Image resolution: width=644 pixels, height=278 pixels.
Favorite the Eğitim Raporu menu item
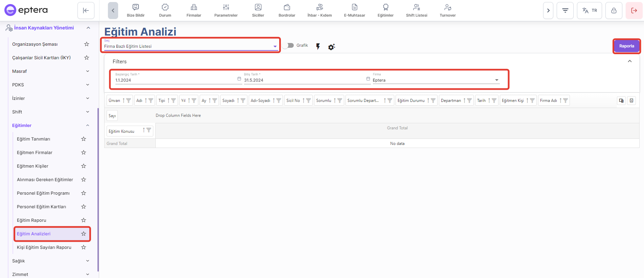coord(84,220)
